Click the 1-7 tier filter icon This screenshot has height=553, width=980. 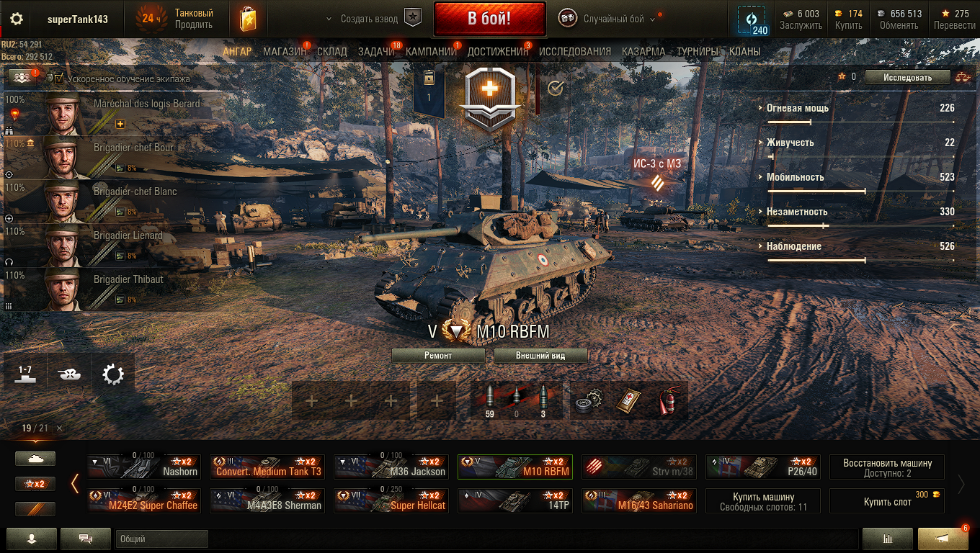point(25,373)
